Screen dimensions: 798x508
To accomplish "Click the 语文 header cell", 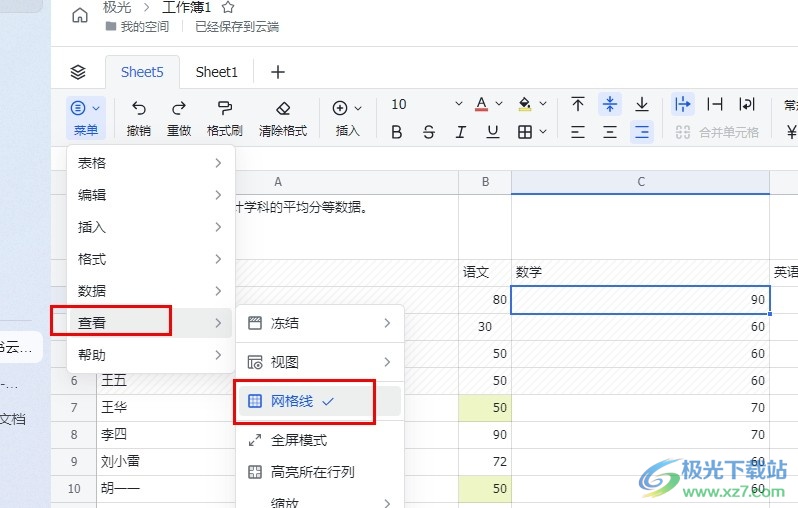I will coord(485,272).
